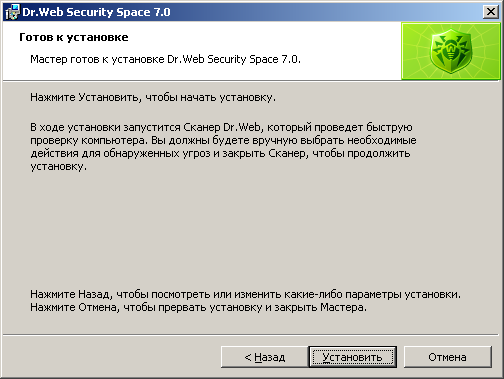Click the Нажмите Назад hint line
Image resolution: width=504 pixels, height=379 pixels.
pos(245,294)
